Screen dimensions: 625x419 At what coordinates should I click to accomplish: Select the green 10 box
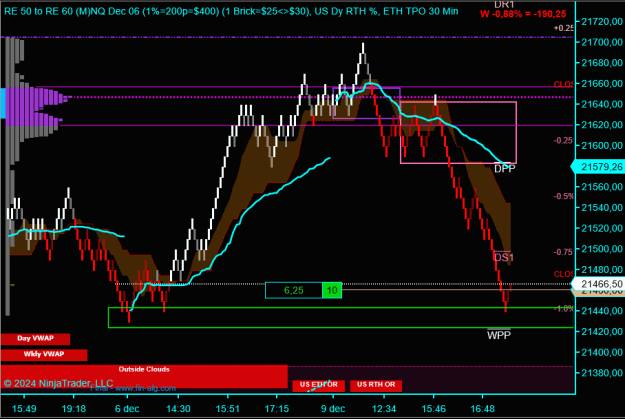[x=332, y=290]
